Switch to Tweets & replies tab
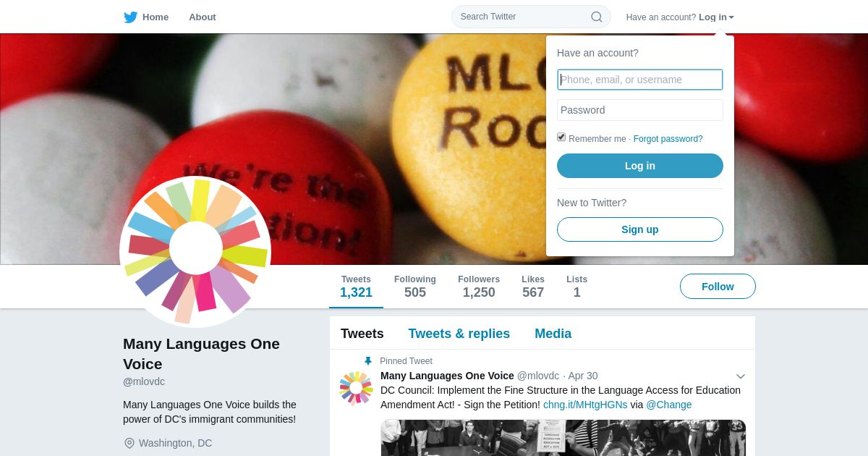The image size is (868, 456). 459,334
